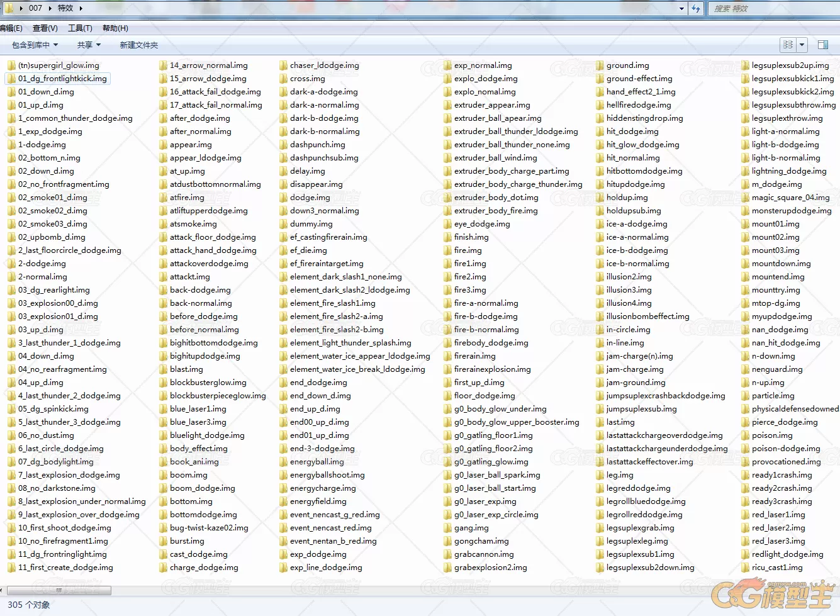
Task: Click the refresh button next to address bar
Action: (x=696, y=8)
